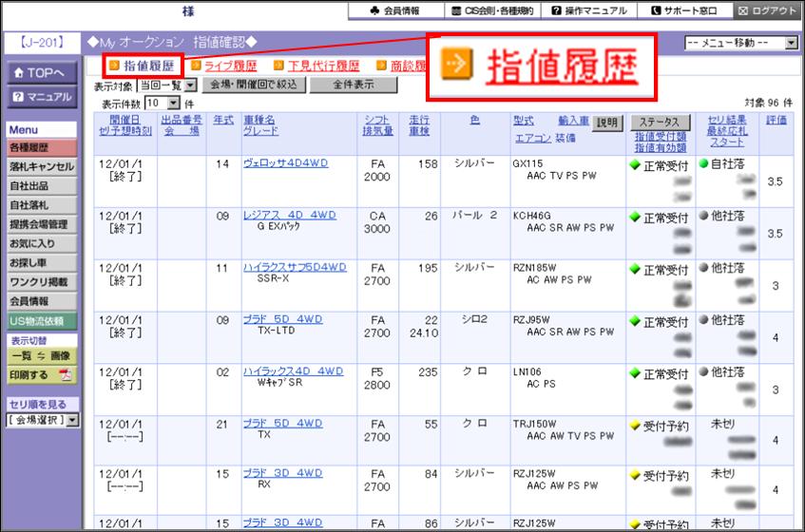Screen dimensions: 805x532
Task: Sort by セリ結果 header link
Action: 727,120
